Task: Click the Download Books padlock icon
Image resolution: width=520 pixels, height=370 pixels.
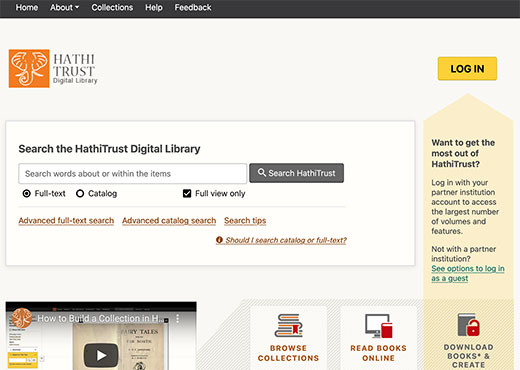Action: (468, 325)
